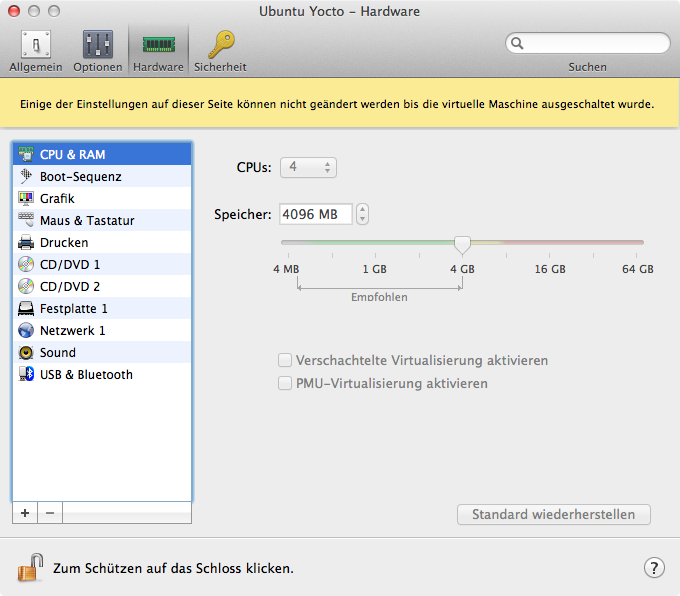This screenshot has height=596, width=680.
Task: Click the Festplatte 1 drive icon
Action: point(26,308)
